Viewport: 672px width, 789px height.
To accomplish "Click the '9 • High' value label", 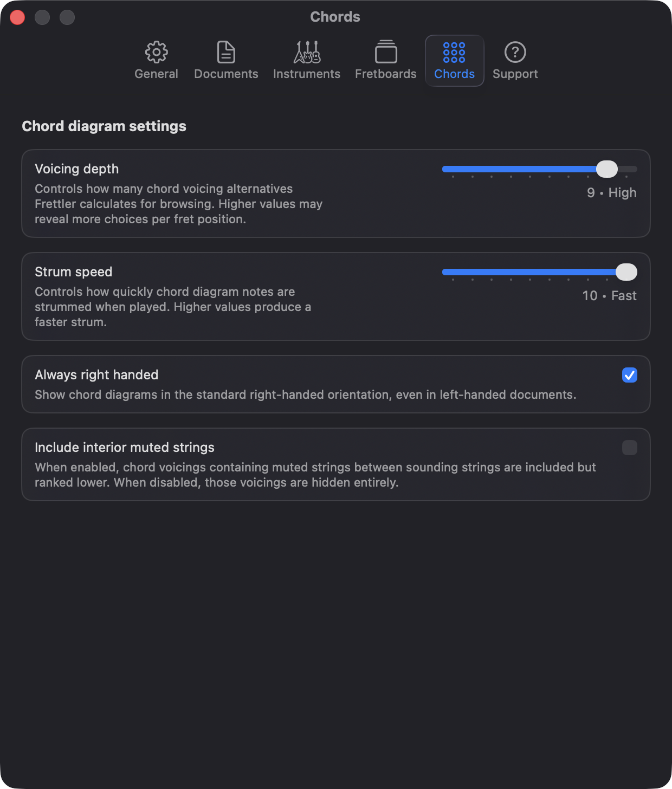I will (x=612, y=193).
